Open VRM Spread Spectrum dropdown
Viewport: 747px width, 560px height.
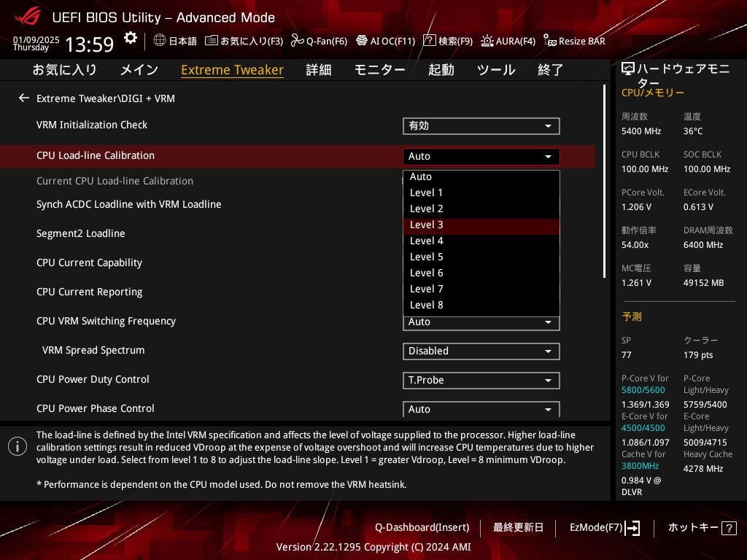click(x=481, y=351)
